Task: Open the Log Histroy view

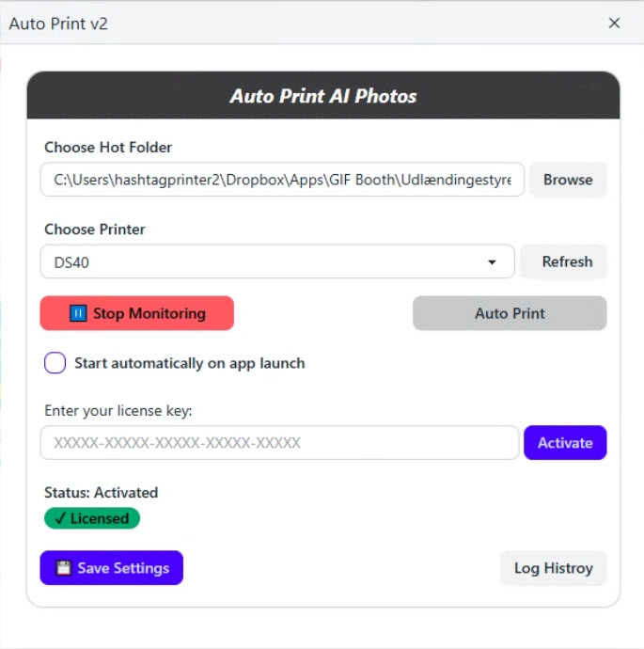Action: 553,568
